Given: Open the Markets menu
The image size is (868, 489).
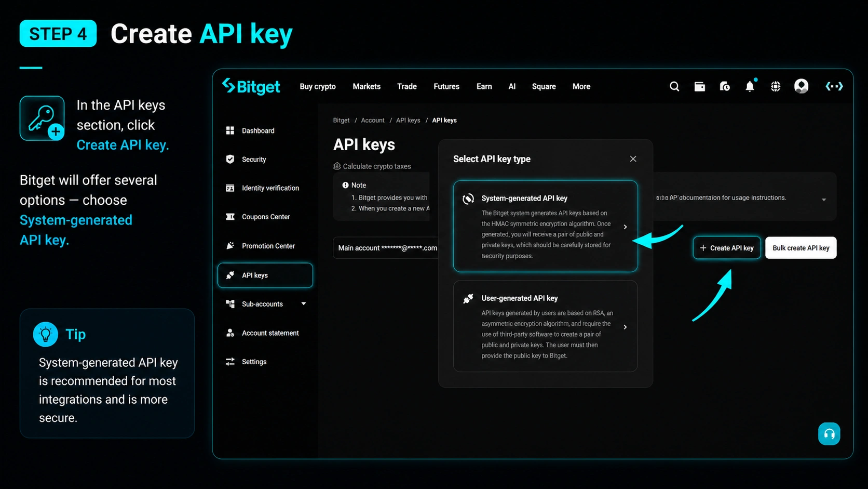Looking at the screenshot, I should [367, 87].
